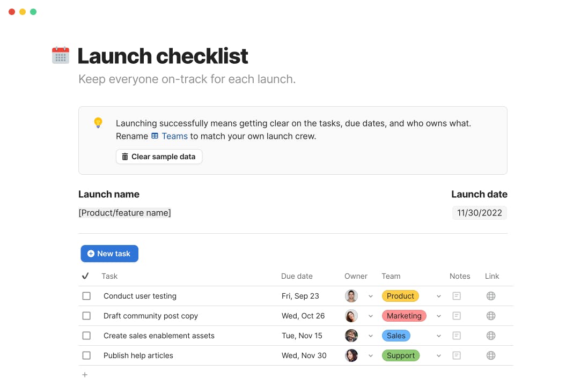Open team dropdown next to Marketing tag
Screen dimensions: 588x386
coord(439,316)
